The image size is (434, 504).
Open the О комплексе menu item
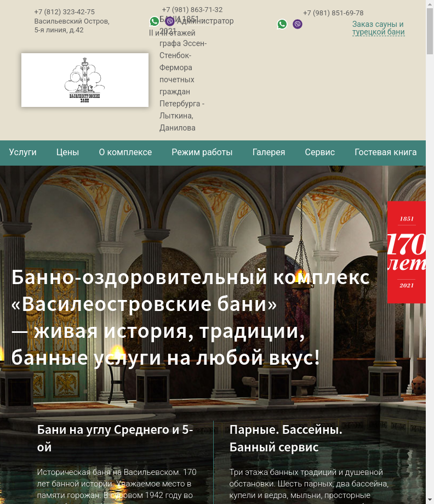(125, 152)
